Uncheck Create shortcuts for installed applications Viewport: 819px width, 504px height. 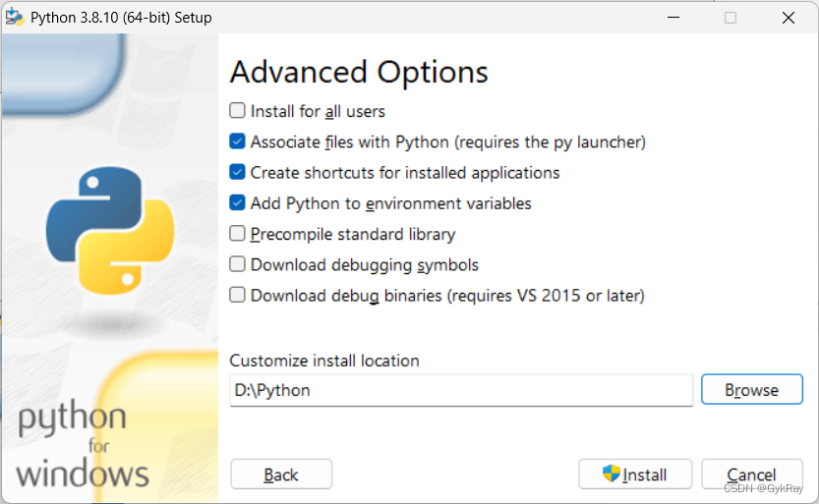pyautogui.click(x=237, y=172)
